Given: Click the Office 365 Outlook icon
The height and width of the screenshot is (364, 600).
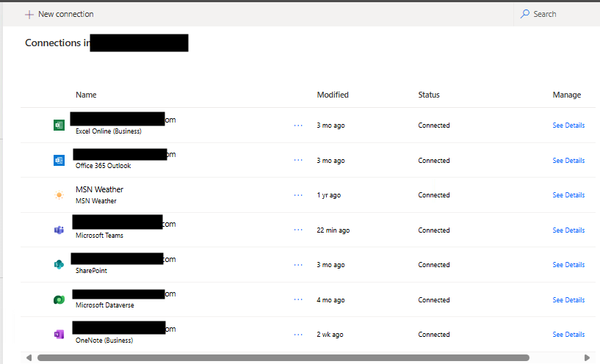Looking at the screenshot, I should 59,160.
